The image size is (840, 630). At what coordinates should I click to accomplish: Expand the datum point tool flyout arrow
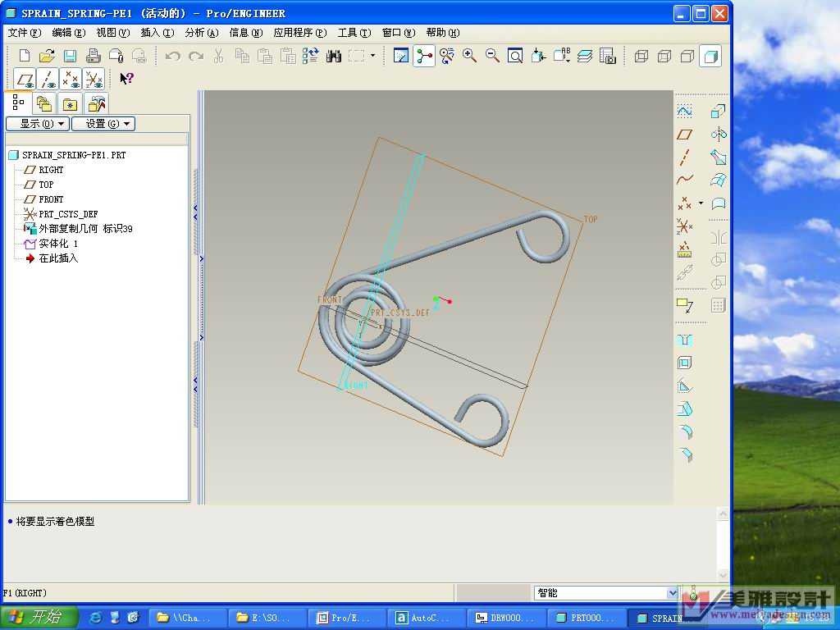click(x=701, y=203)
